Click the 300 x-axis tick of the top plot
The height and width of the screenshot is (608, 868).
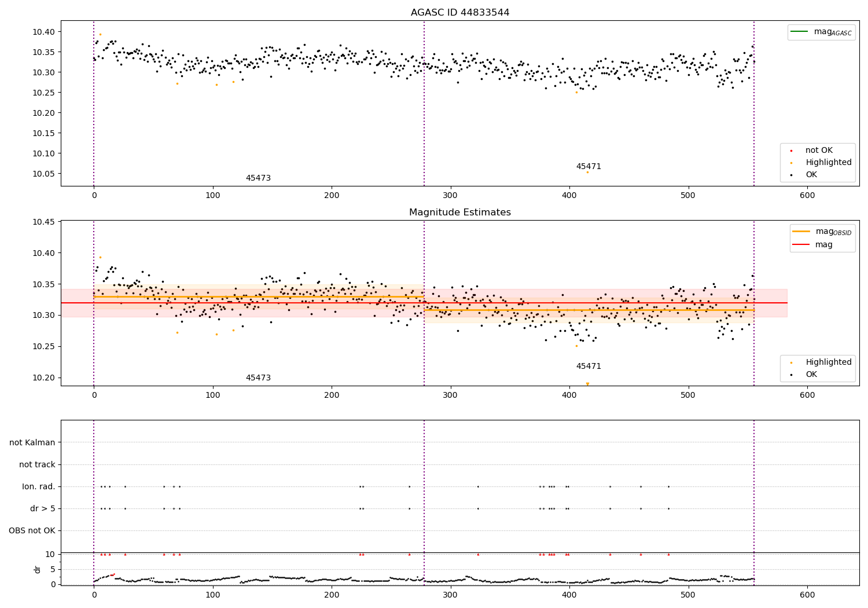coord(450,196)
